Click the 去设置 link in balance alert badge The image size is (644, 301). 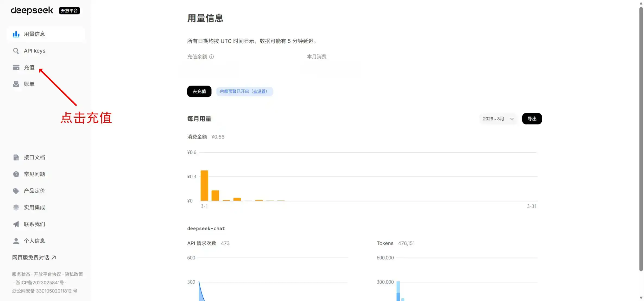(259, 92)
